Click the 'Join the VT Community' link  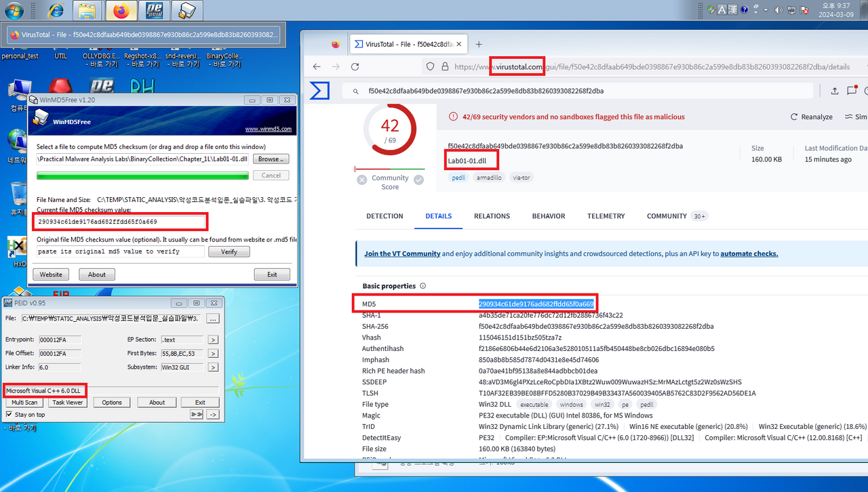point(402,253)
